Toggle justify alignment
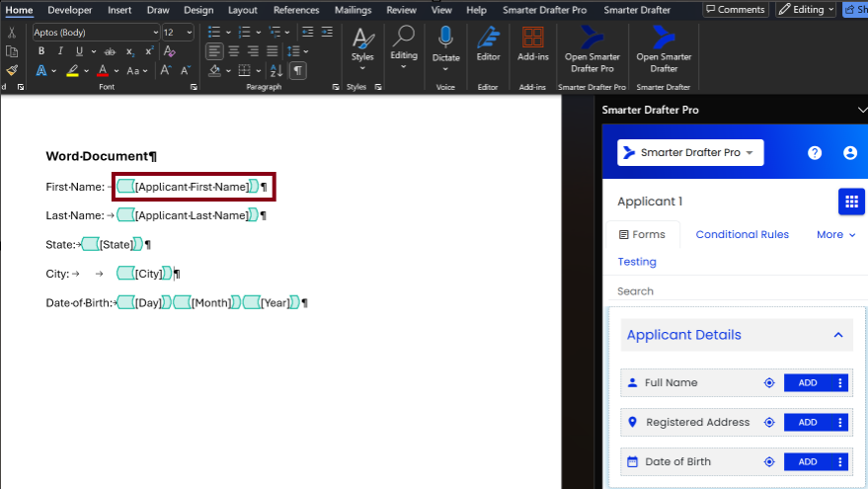868x489 pixels. (x=272, y=51)
